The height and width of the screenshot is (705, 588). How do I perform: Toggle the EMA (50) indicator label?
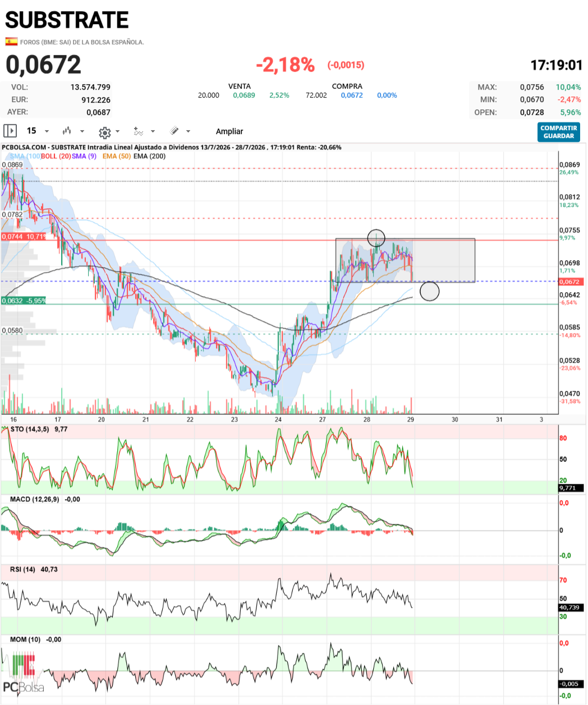tap(117, 156)
